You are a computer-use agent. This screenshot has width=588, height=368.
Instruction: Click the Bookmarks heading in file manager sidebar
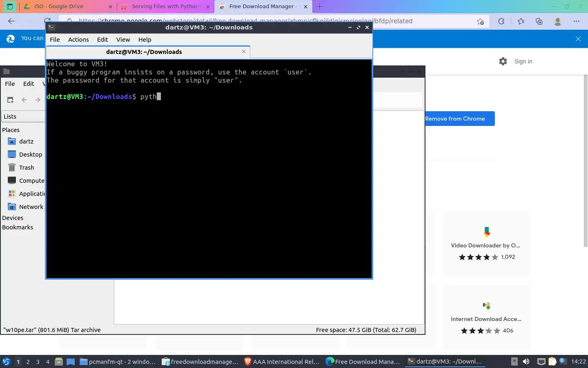click(x=18, y=227)
